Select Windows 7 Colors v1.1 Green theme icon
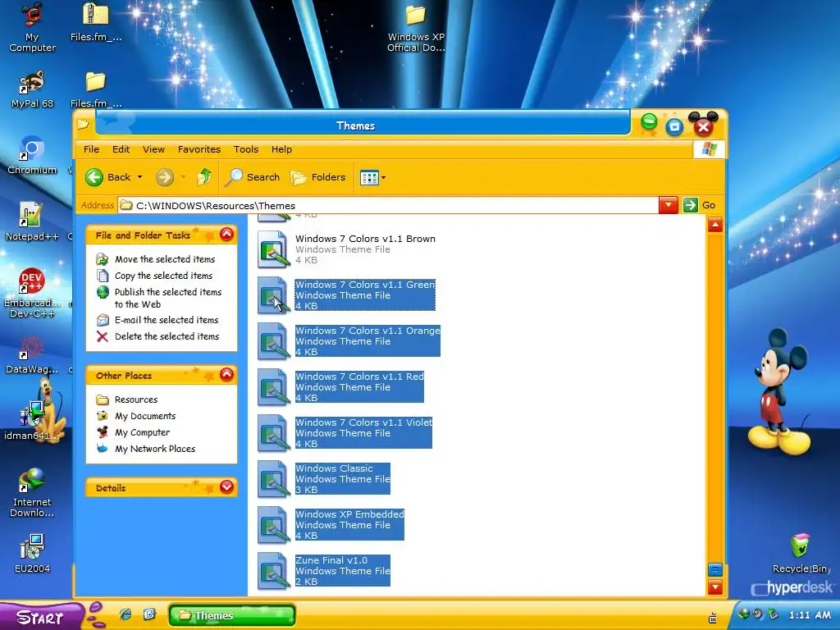This screenshot has height=630, width=840. [x=273, y=295]
